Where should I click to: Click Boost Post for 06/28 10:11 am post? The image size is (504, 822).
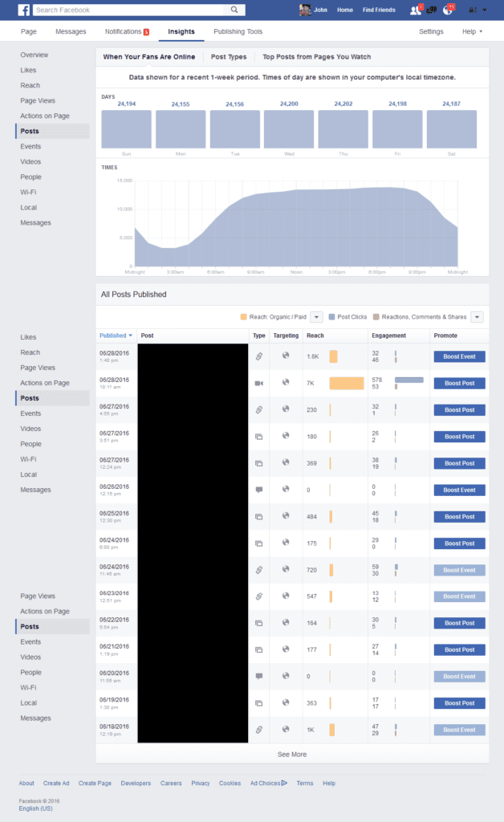tap(460, 384)
